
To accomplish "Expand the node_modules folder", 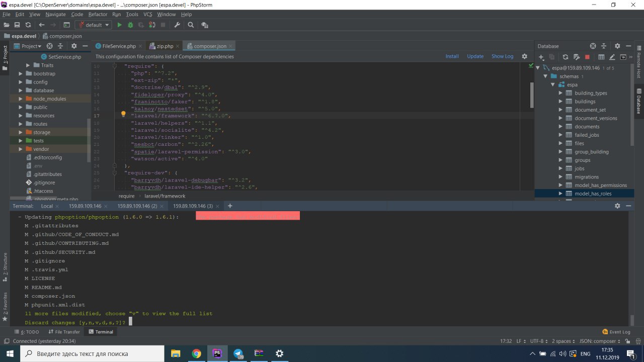I will coord(21,99).
